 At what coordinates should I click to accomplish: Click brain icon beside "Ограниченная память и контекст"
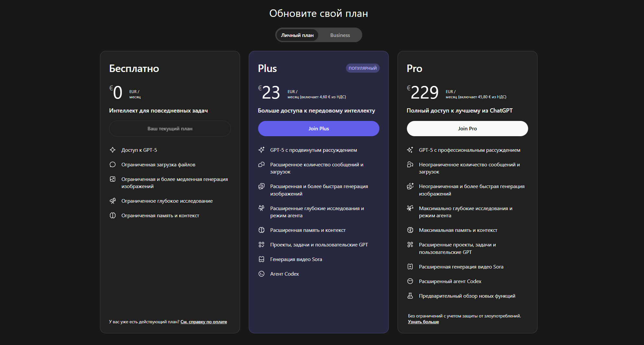pos(112,215)
